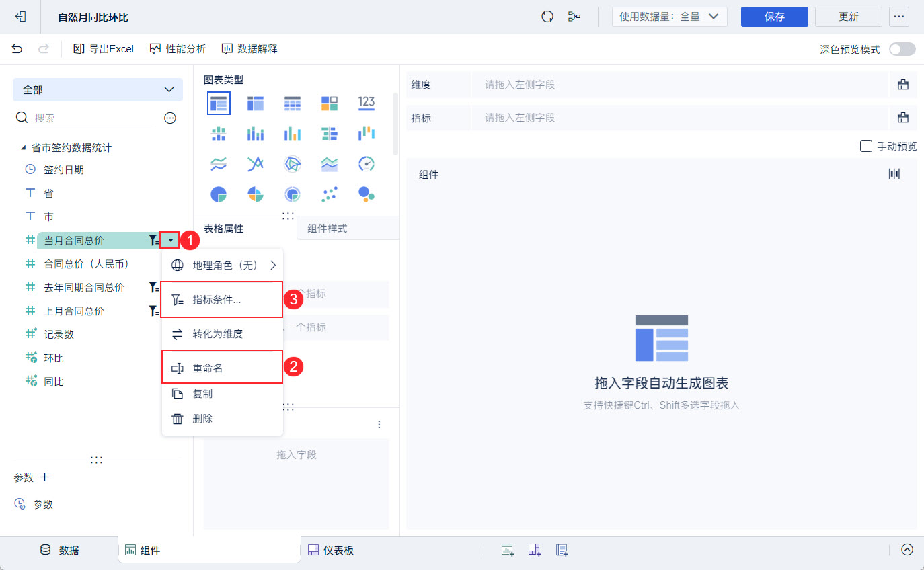Image resolution: width=924 pixels, height=570 pixels.
Task: Click the undo arrow icon
Action: (17, 48)
